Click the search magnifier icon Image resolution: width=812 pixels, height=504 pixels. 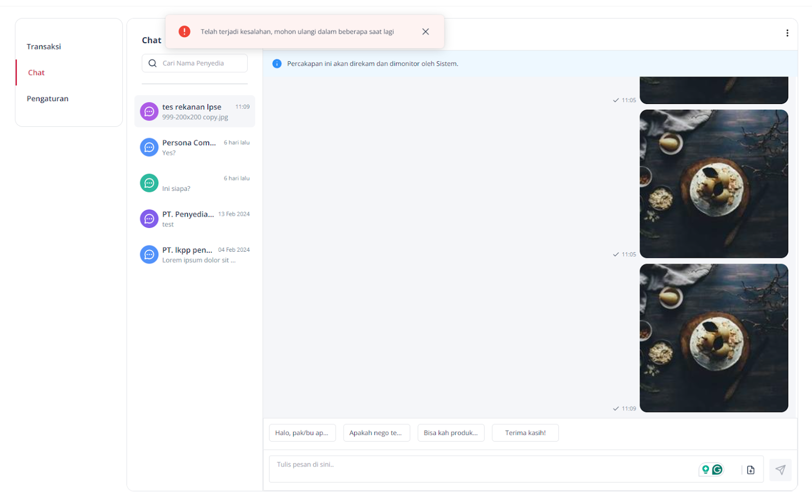pos(152,63)
